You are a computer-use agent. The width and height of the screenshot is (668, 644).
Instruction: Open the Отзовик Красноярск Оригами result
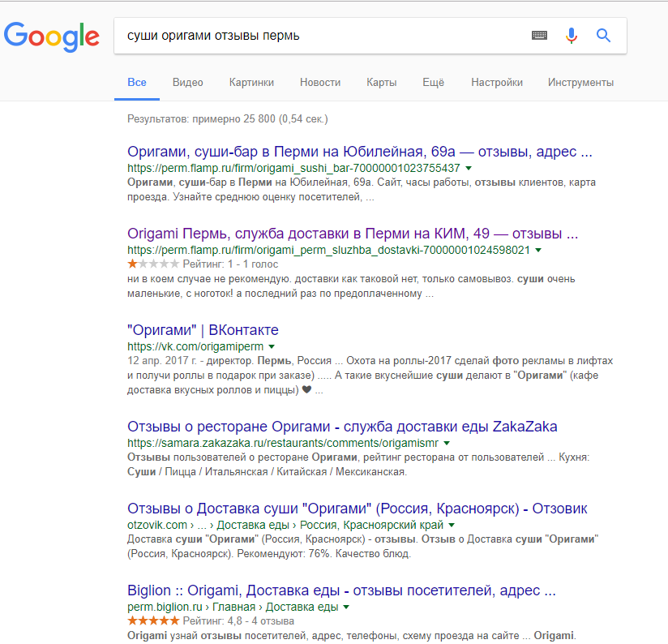coord(357,509)
